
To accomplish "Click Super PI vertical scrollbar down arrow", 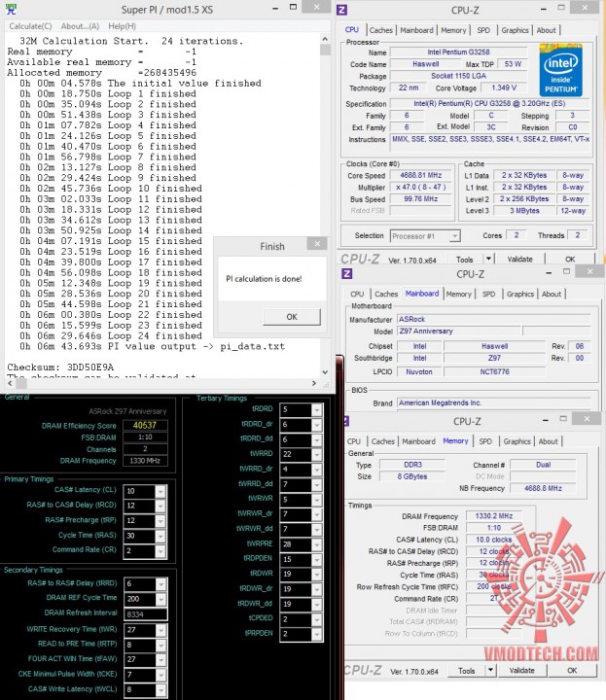I will point(325,371).
